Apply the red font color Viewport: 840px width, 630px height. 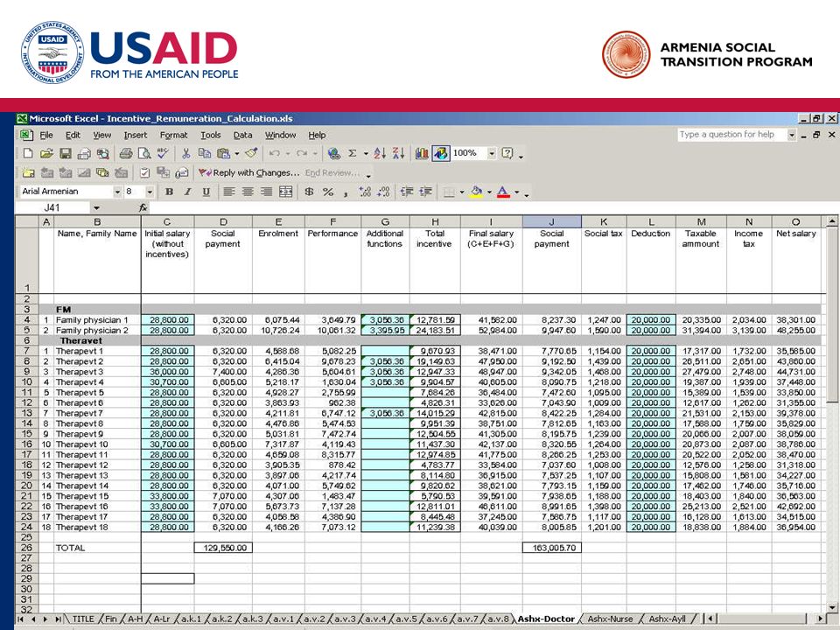coord(503,192)
